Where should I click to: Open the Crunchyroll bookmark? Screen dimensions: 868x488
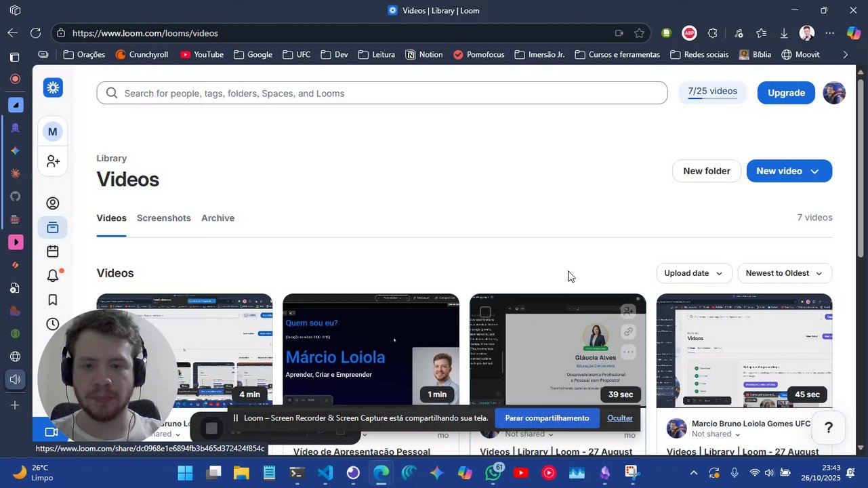point(142,55)
